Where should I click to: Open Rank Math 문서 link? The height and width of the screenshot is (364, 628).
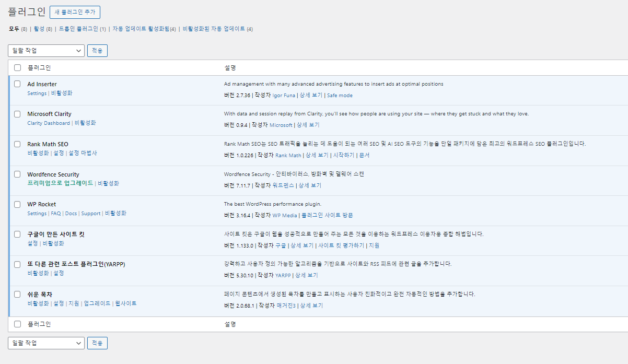(x=364, y=156)
